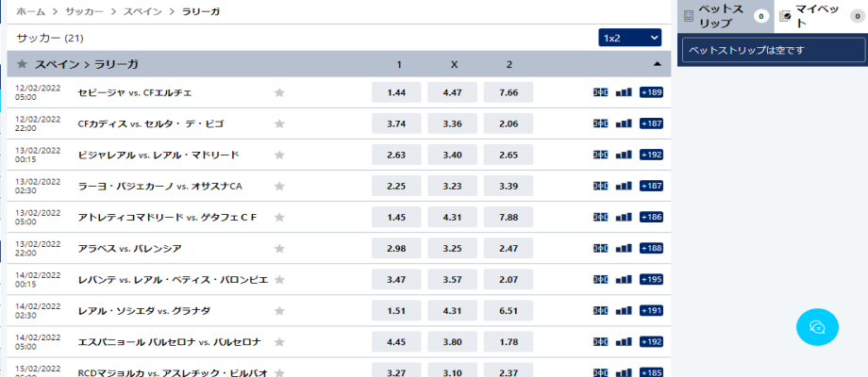Select draw odds 3.40 for ビジャレアル match

coord(452,155)
